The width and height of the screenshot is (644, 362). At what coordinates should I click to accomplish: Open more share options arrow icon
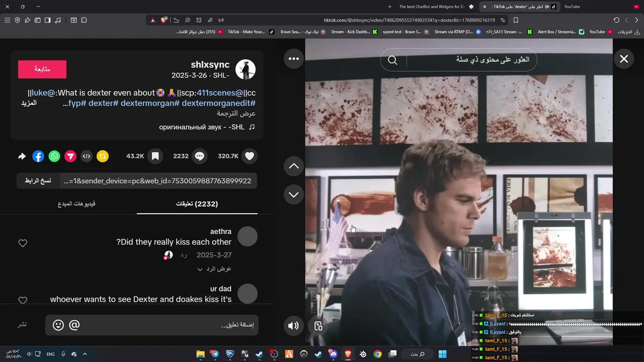click(x=22, y=156)
